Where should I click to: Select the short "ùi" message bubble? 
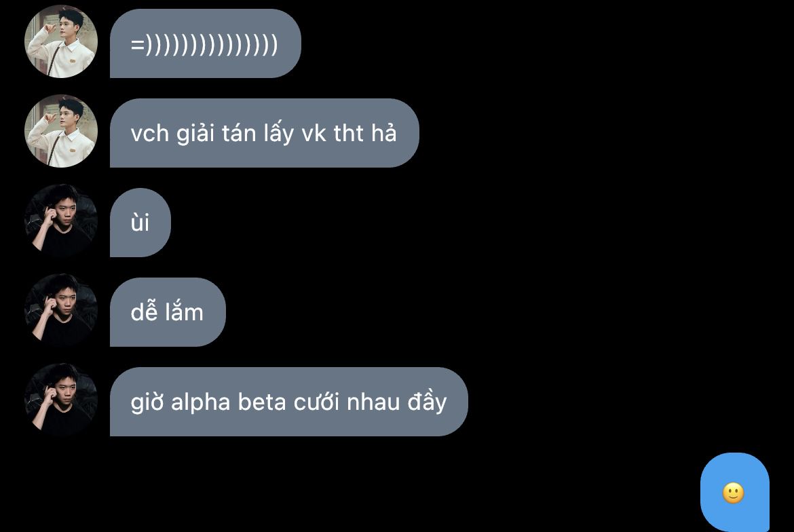pos(140,223)
